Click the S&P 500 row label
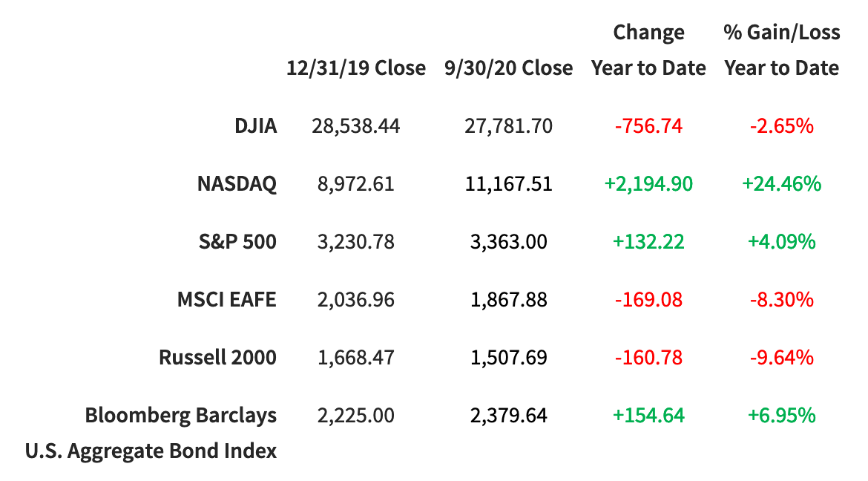This screenshot has height=481, width=868. pos(236,242)
